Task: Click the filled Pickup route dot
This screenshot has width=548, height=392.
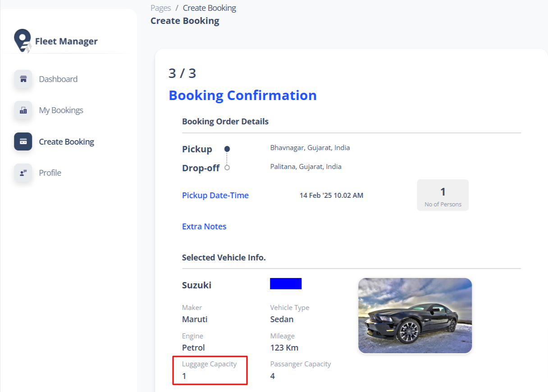Action: point(227,149)
